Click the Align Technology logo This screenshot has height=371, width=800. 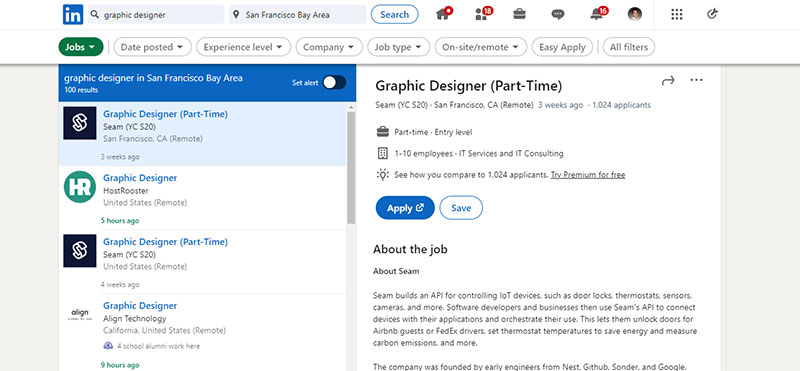80,314
